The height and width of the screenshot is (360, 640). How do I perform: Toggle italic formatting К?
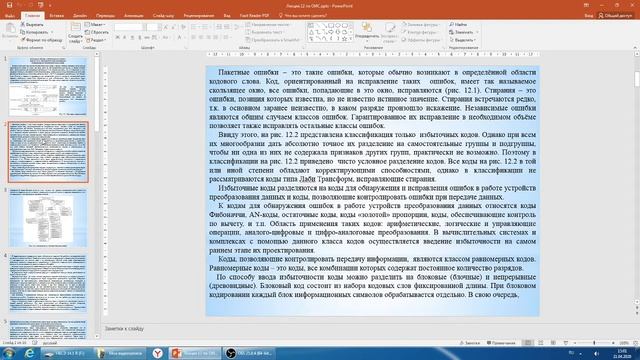[124, 38]
